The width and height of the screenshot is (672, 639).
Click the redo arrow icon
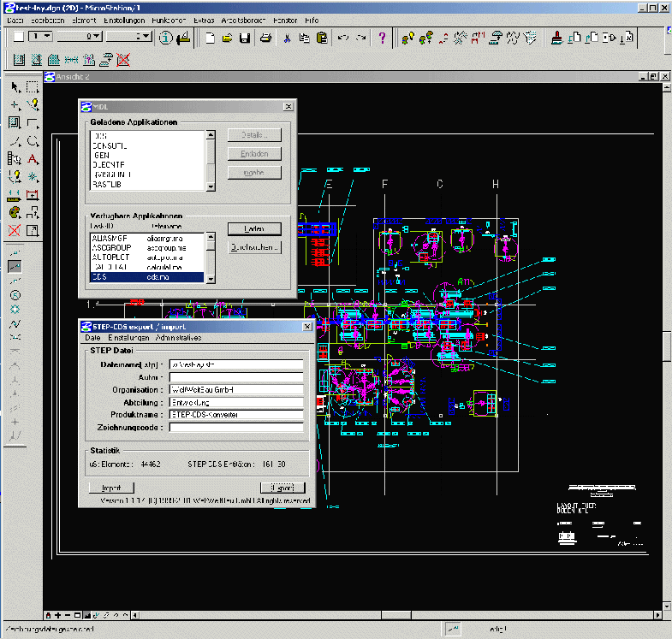[x=361, y=38]
